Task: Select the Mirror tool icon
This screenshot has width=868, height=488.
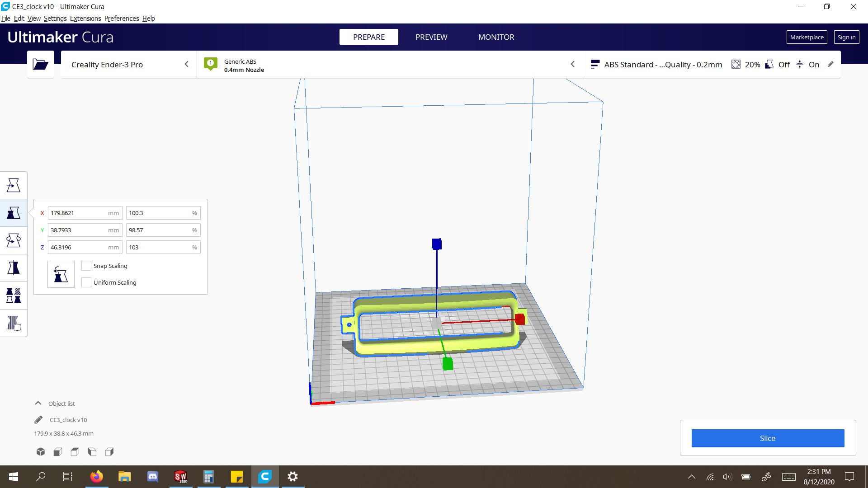Action: point(14,268)
